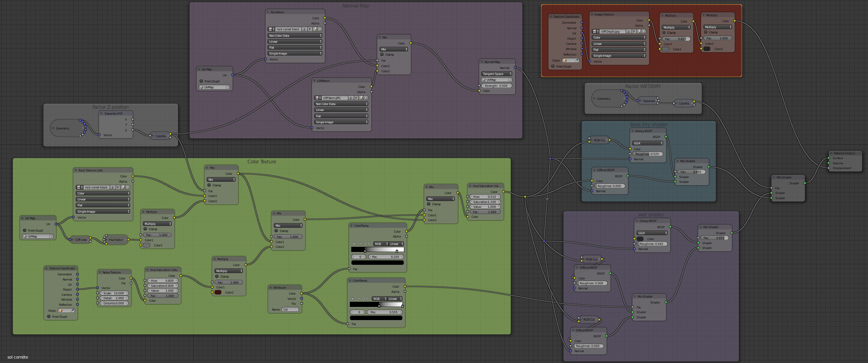Open image file in CliffNorm node

(361, 98)
